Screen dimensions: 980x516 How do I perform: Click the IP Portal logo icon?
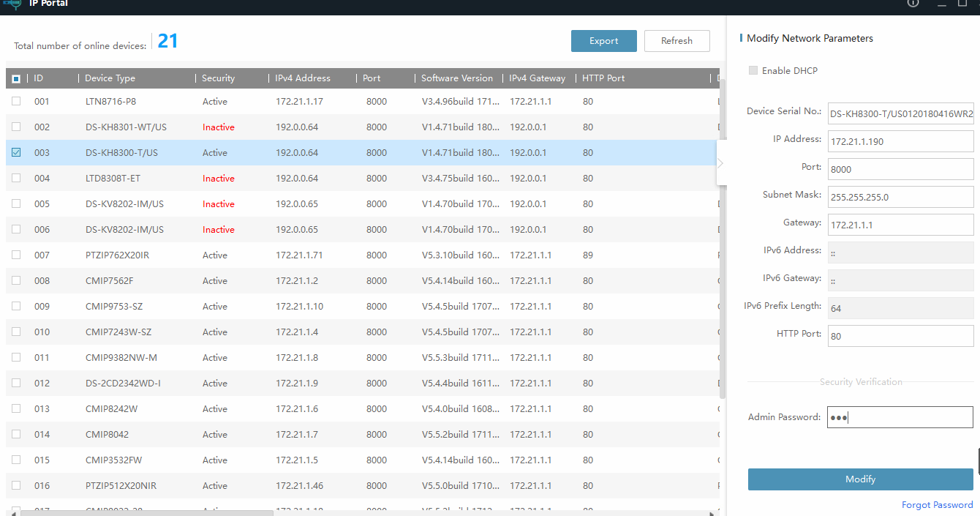tap(12, 3)
